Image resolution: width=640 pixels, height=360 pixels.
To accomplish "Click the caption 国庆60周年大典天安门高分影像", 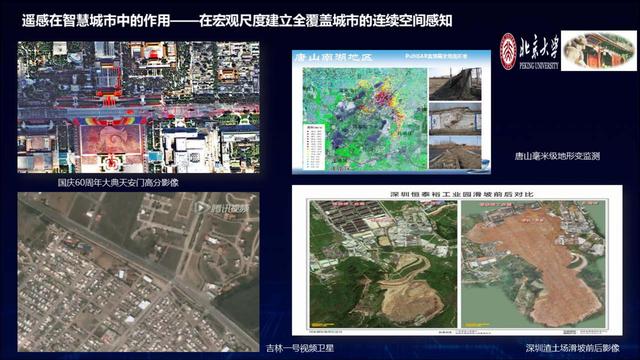I will (118, 182).
